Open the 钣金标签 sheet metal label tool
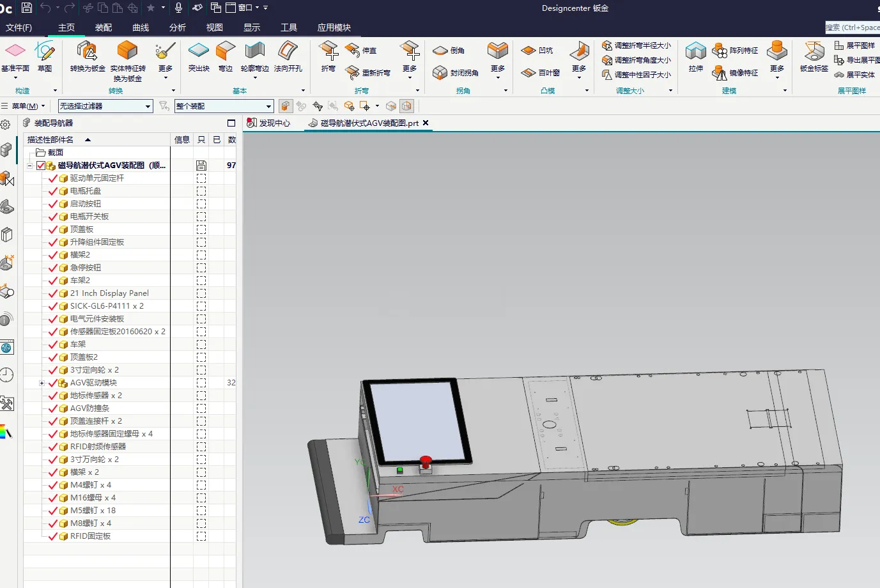Viewport: 880px width, 588px height. (x=814, y=56)
